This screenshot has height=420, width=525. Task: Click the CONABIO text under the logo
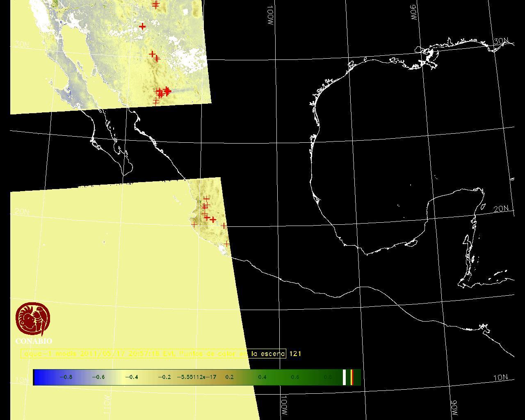coord(34,341)
